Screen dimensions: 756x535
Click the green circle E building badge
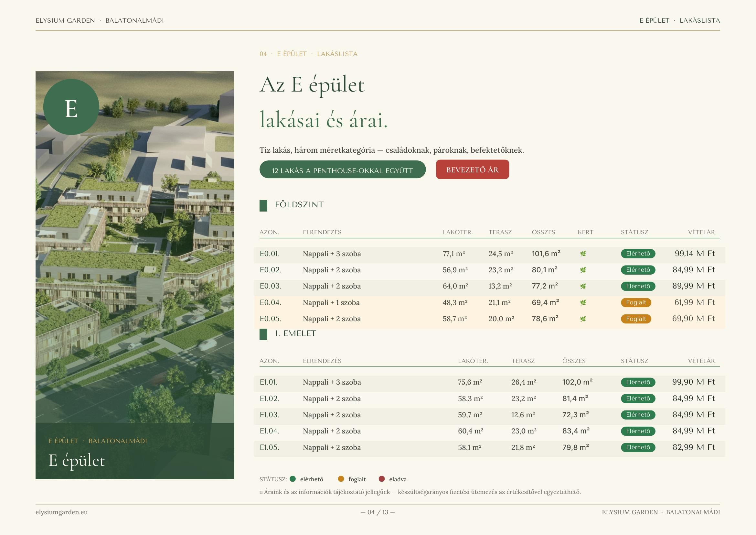pos(71,107)
